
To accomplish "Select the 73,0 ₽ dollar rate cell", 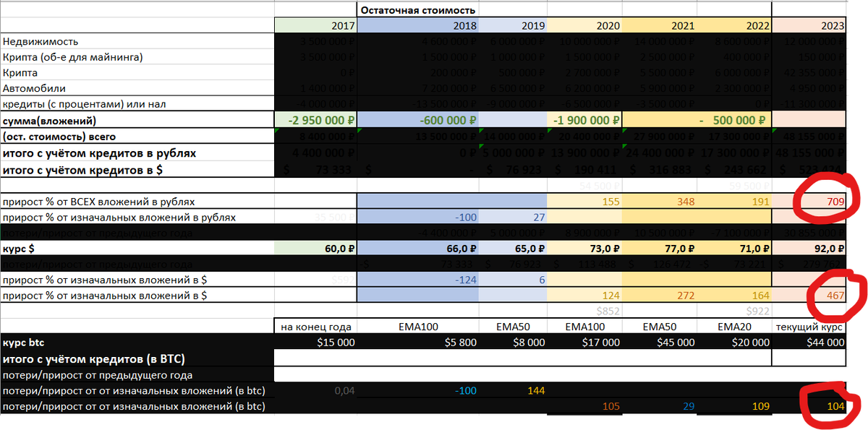I will click(x=584, y=249).
